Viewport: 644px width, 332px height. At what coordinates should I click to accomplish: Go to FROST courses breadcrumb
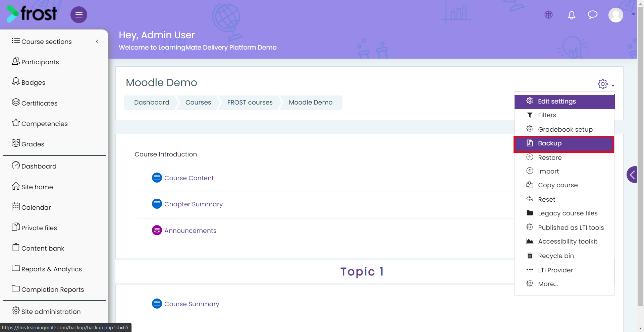tap(250, 103)
